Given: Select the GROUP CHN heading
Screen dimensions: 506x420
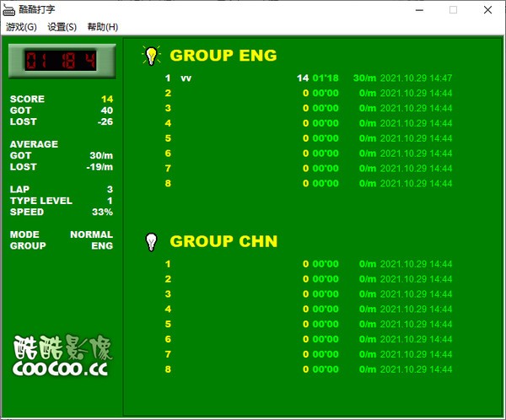Looking at the screenshot, I should click(x=223, y=241).
